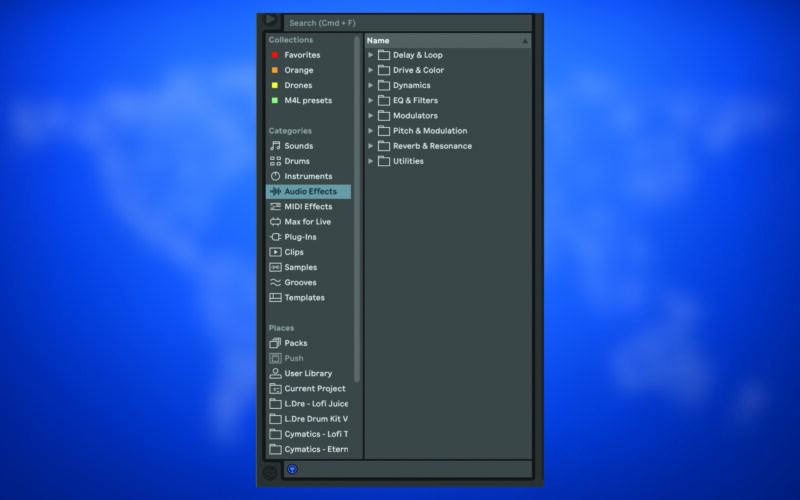The height and width of the screenshot is (500, 800).
Task: Open the Samples category icon
Action: 276,267
